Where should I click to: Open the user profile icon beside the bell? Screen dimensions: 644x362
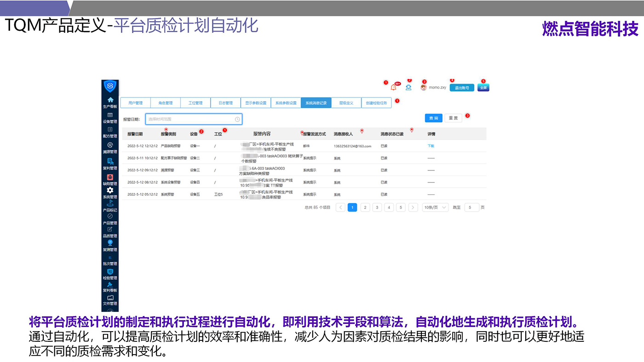tap(408, 87)
